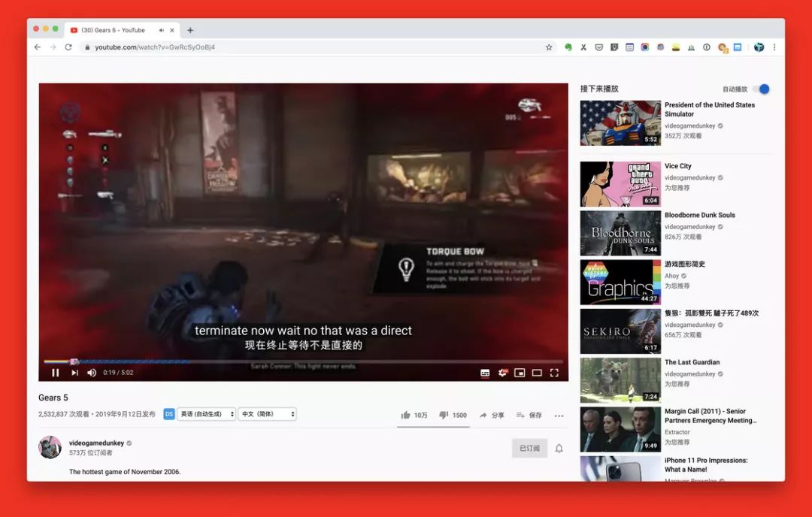The image size is (812, 517).
Task: Open The Last Guardian video title
Action: point(692,362)
